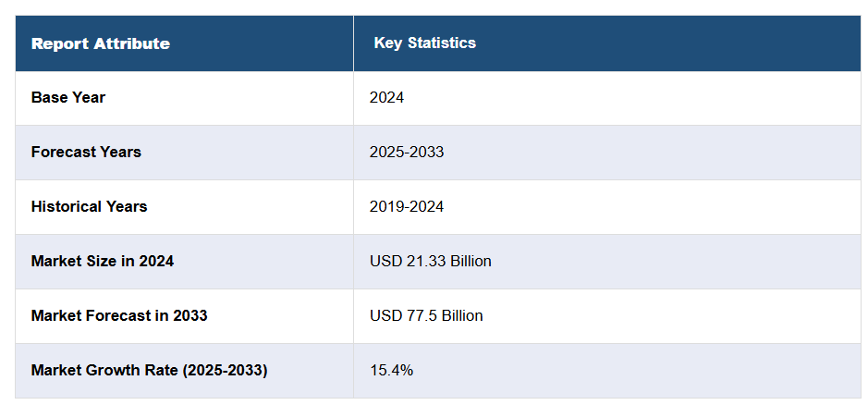Select the Forecast Years label cell

pyautogui.click(x=86, y=152)
